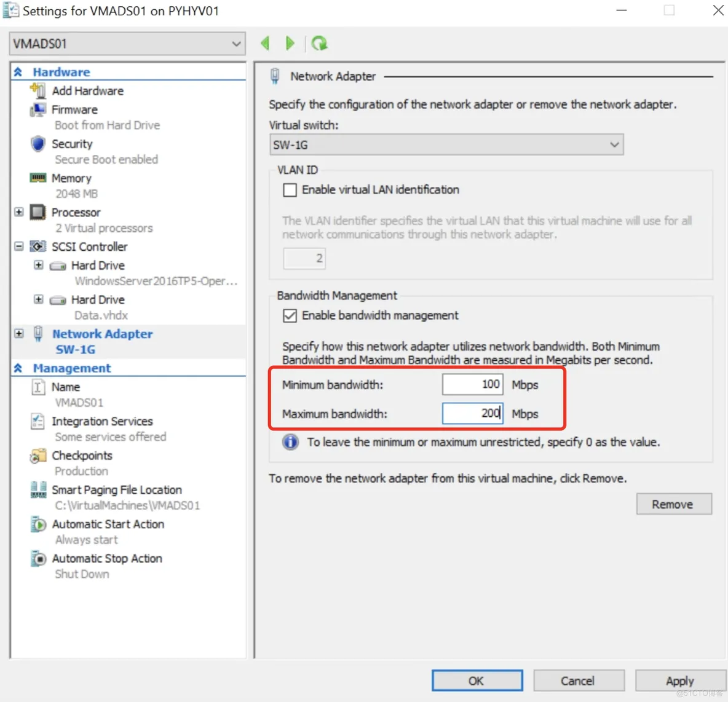Click 'Boot from Hard Drive' text
Viewport: 728px width, 702px height.
click(x=107, y=125)
